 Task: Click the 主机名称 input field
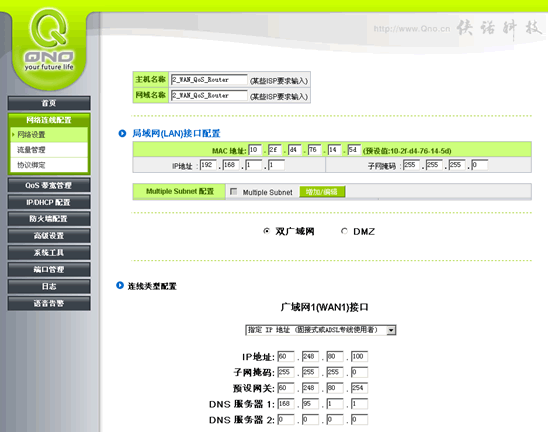(x=209, y=80)
